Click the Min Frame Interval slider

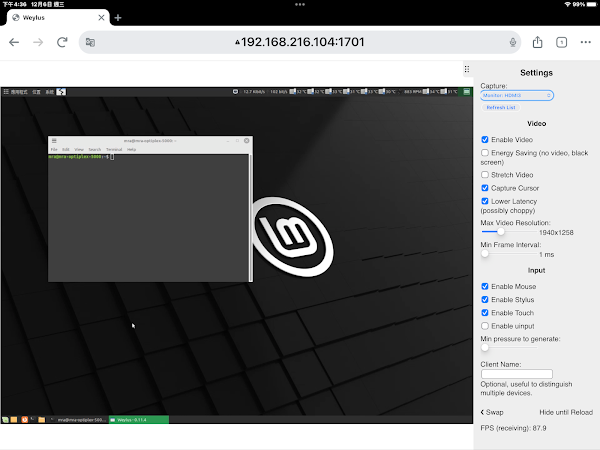(509, 254)
